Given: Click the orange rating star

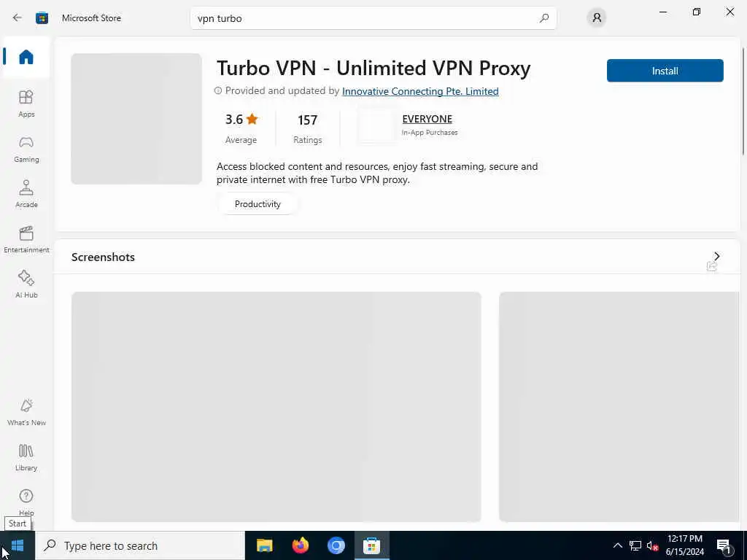Looking at the screenshot, I should (252, 119).
